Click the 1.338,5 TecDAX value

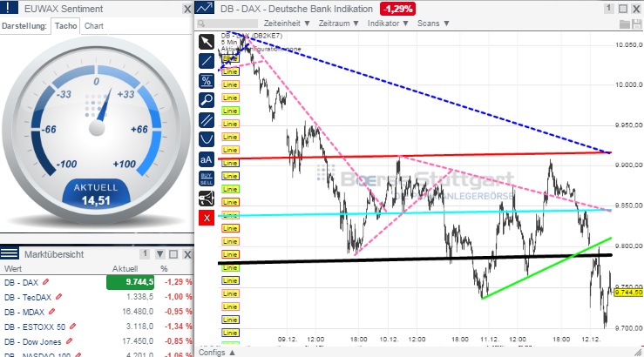coord(139,297)
